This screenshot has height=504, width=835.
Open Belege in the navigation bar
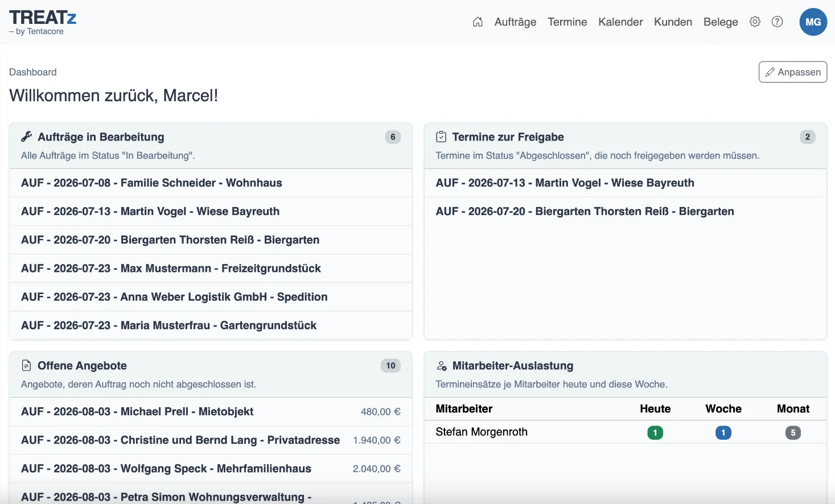click(x=721, y=22)
